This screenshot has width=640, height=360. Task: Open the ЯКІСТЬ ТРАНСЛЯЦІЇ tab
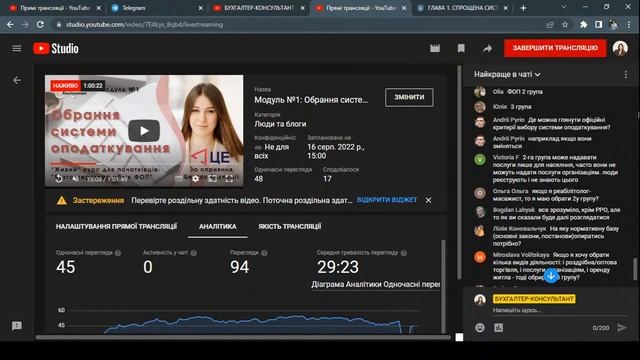click(x=290, y=227)
